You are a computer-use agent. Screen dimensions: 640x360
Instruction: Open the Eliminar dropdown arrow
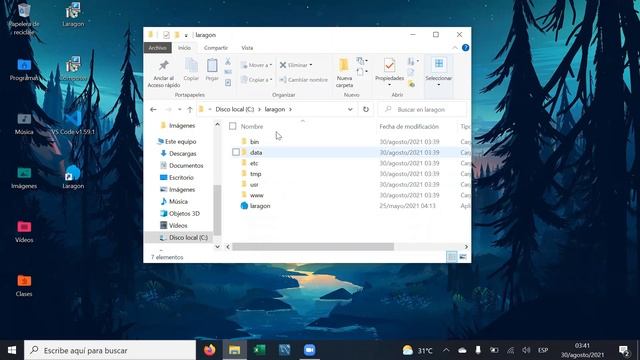[x=311, y=65]
